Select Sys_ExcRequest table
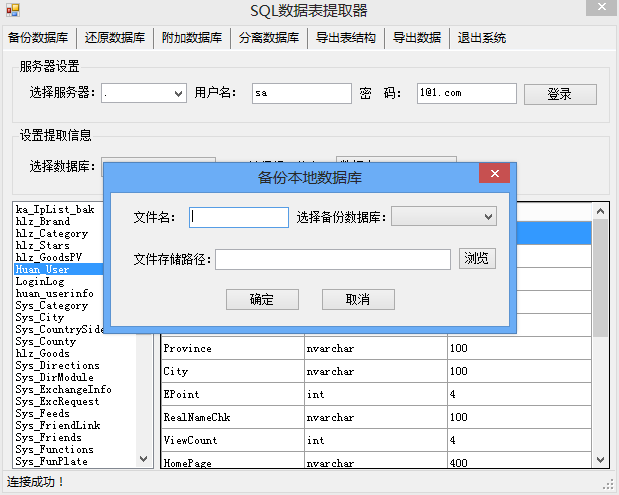Viewport: 619px width, 495px height. (x=58, y=401)
